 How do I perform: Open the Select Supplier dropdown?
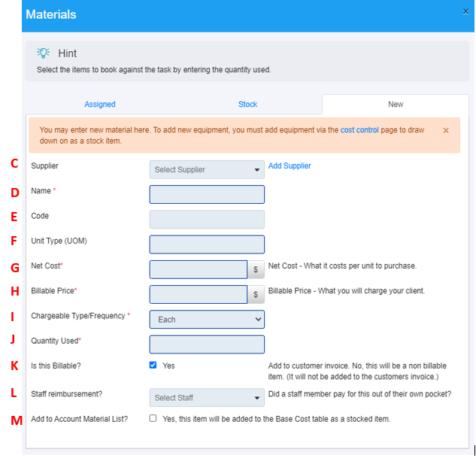(207, 169)
